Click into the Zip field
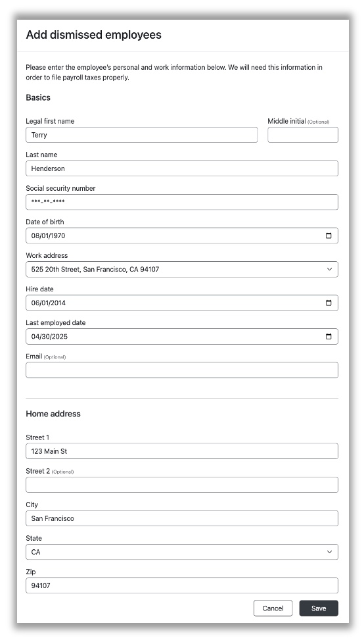Viewport: 364px width, 642px height. point(182,585)
